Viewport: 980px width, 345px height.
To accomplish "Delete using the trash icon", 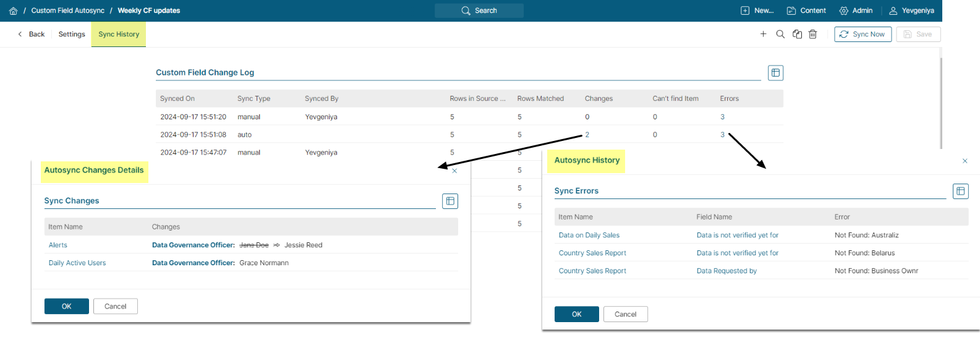I will click(x=813, y=34).
